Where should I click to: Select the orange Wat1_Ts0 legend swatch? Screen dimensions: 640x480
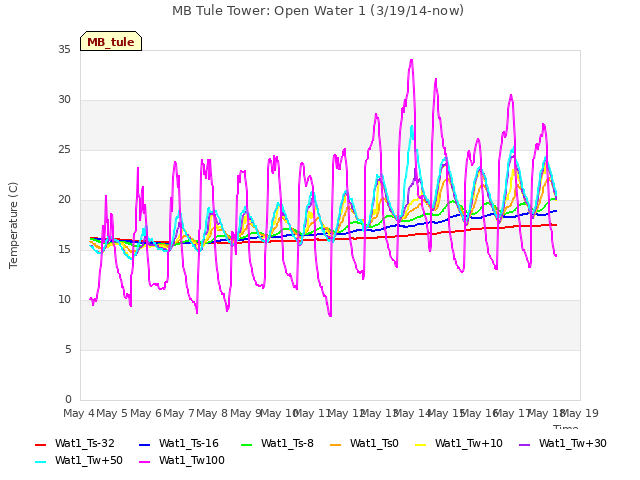click(x=336, y=444)
